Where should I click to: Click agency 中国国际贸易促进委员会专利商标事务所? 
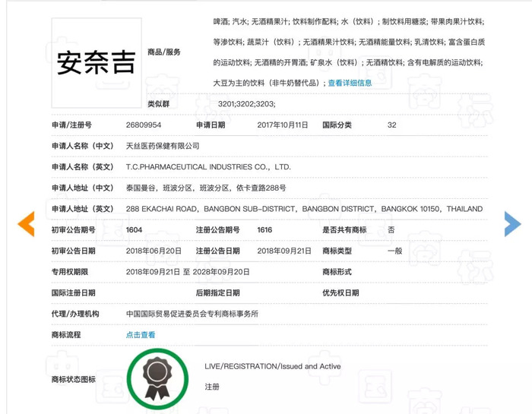click(192, 314)
